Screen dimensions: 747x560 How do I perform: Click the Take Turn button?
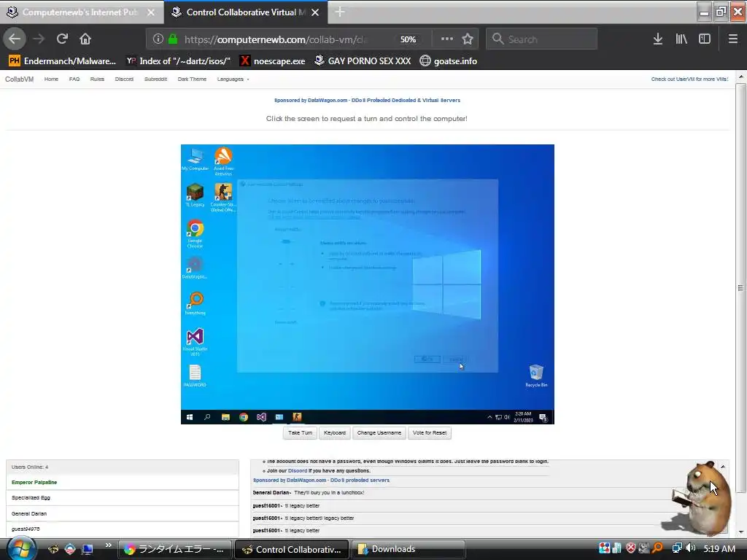click(300, 433)
